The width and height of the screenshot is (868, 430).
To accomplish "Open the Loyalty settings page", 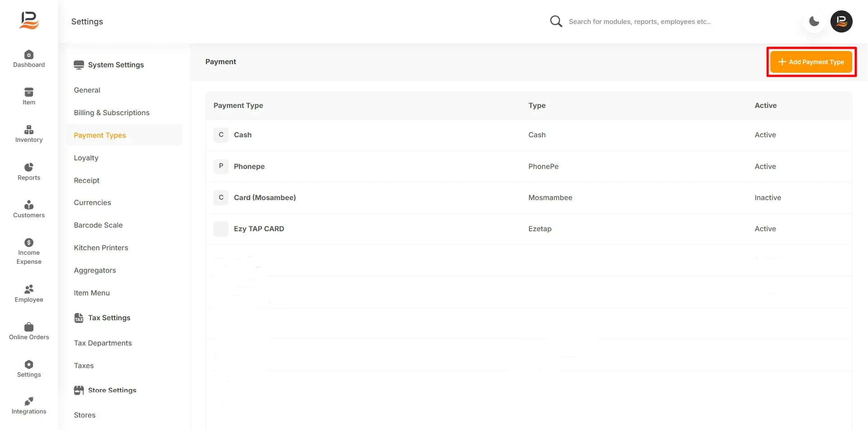I will click(x=86, y=158).
